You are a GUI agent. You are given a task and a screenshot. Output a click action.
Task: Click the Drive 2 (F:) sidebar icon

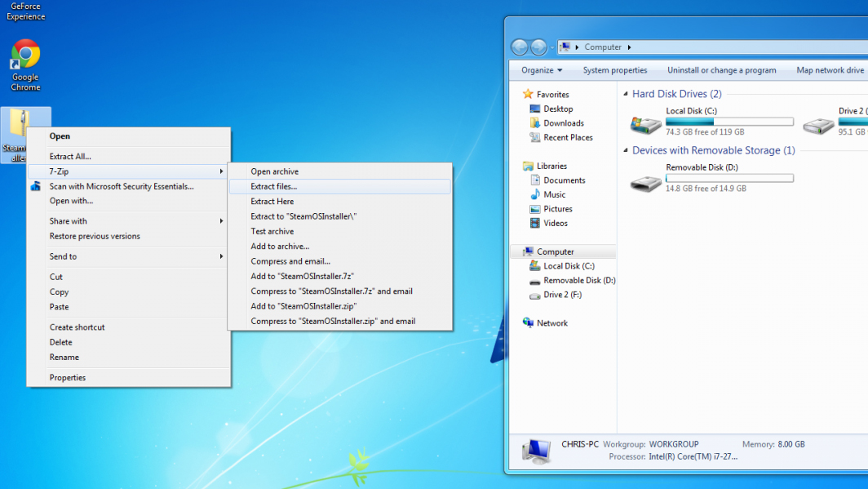point(535,296)
